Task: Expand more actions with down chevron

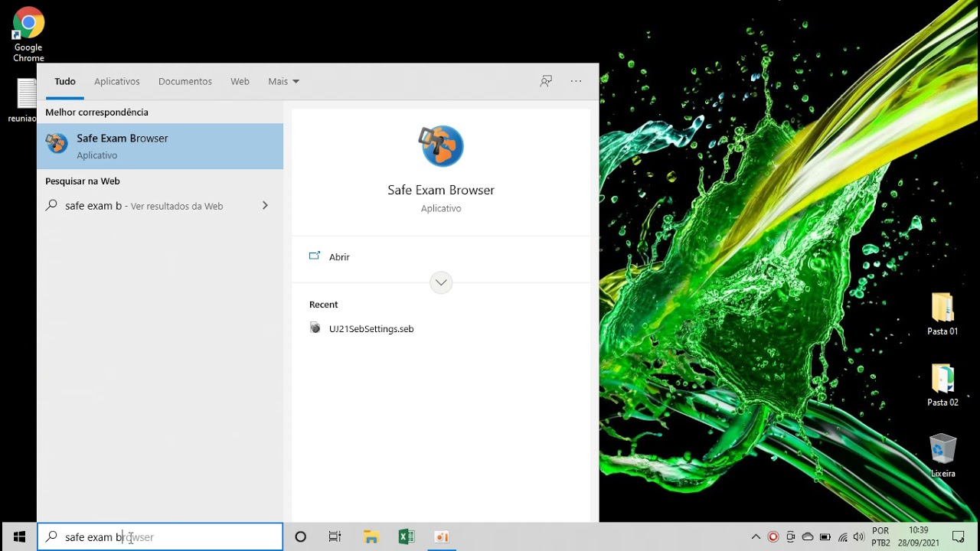Action: click(441, 282)
